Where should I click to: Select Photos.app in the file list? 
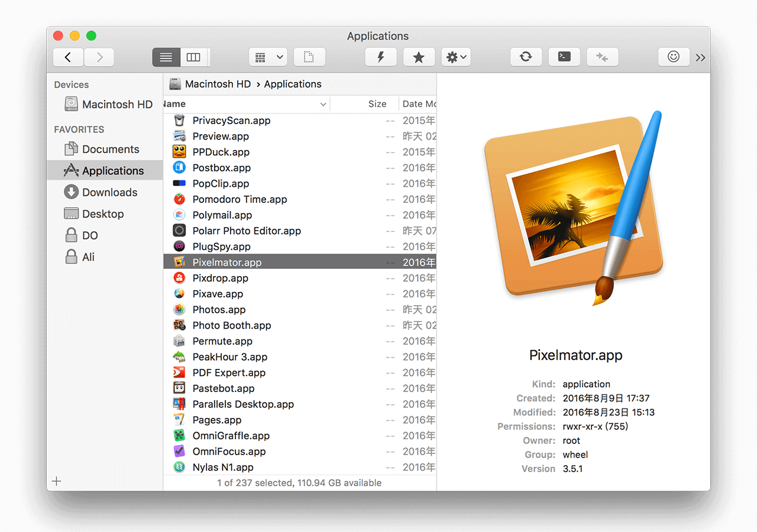pyautogui.click(x=219, y=310)
